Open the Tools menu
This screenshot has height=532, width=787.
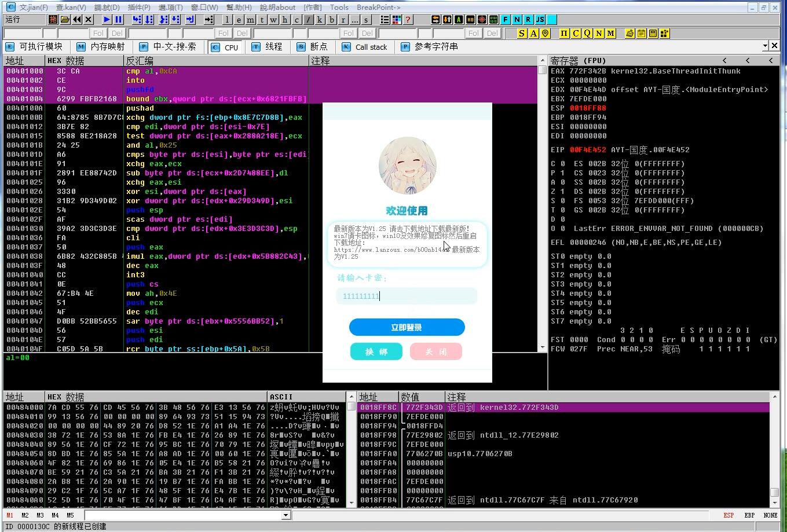click(339, 7)
